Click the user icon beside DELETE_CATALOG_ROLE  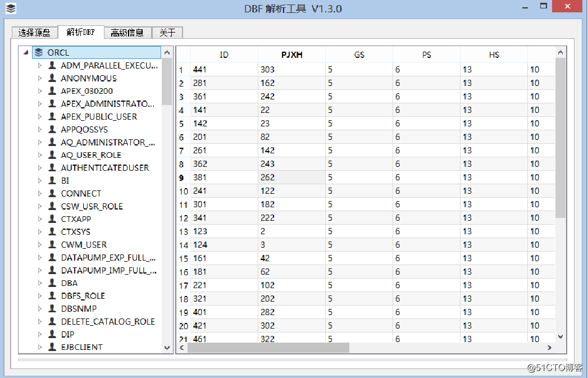(x=52, y=321)
